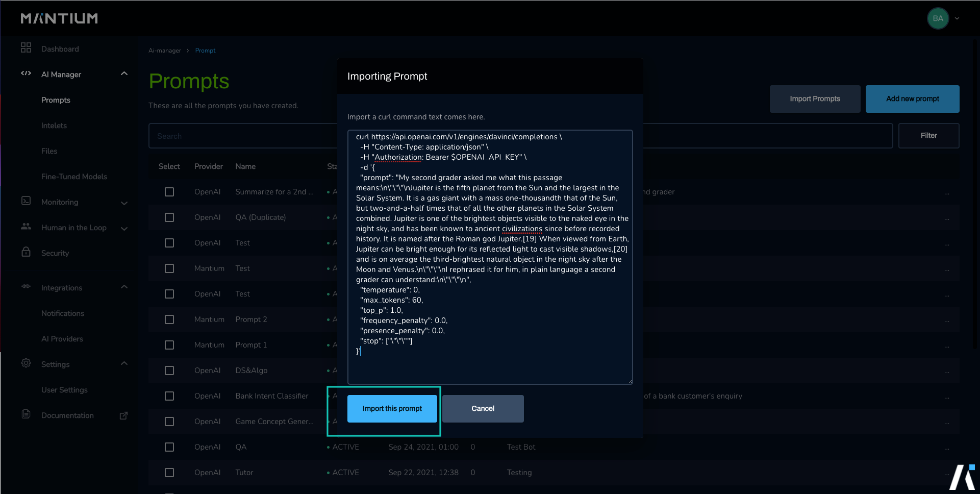Open User Settings in sidebar
Screen dimensions: 980x494
pyautogui.click(x=64, y=390)
